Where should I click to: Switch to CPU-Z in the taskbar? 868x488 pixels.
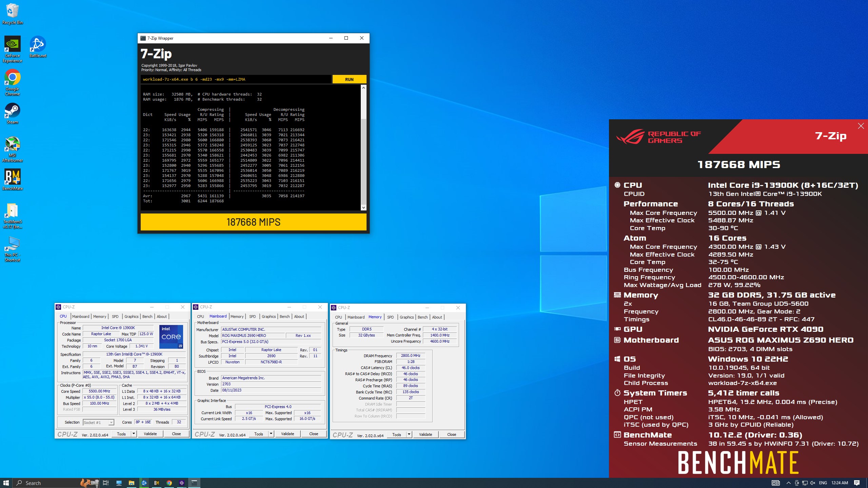182,483
